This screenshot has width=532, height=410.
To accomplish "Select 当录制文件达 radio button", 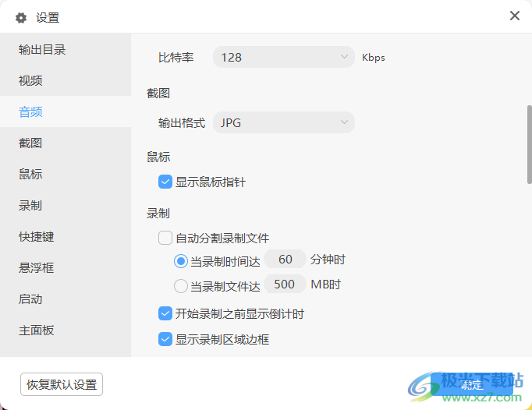I will pyautogui.click(x=180, y=286).
